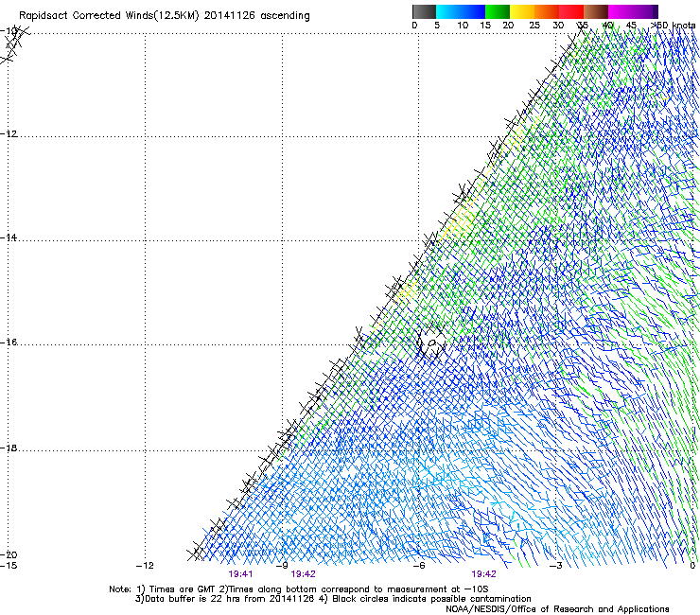Click the red 30-35 knots legend segment
The height and width of the screenshot is (615, 700).
coord(571,11)
